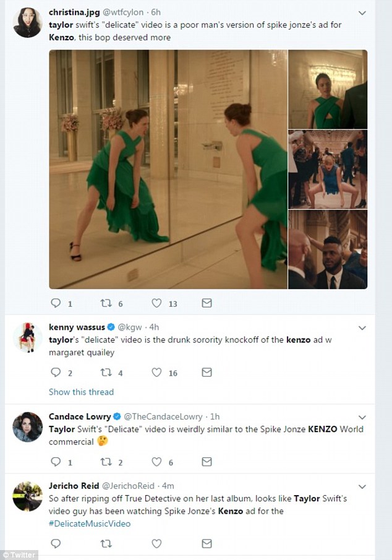This screenshot has height=560, width=392.
Task: Reply to kenny wassus's tweet
Action: tap(56, 373)
